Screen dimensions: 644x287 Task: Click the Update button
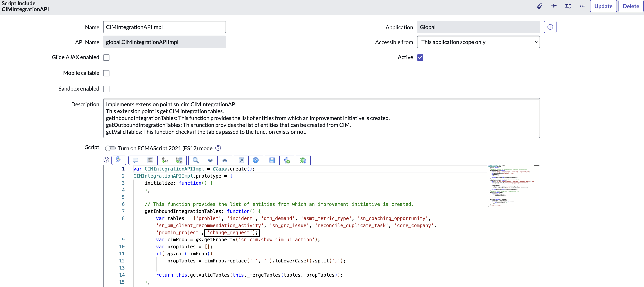[x=603, y=6]
